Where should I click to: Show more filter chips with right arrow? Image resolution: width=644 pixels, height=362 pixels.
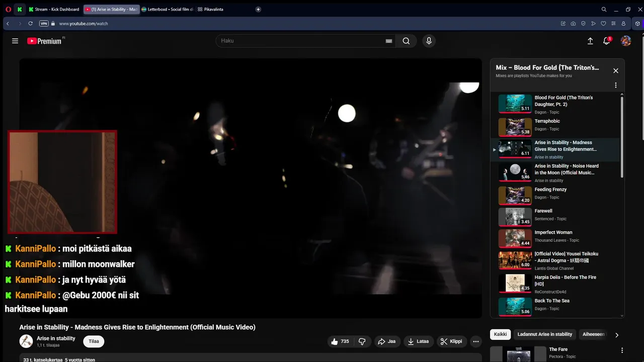point(617,335)
